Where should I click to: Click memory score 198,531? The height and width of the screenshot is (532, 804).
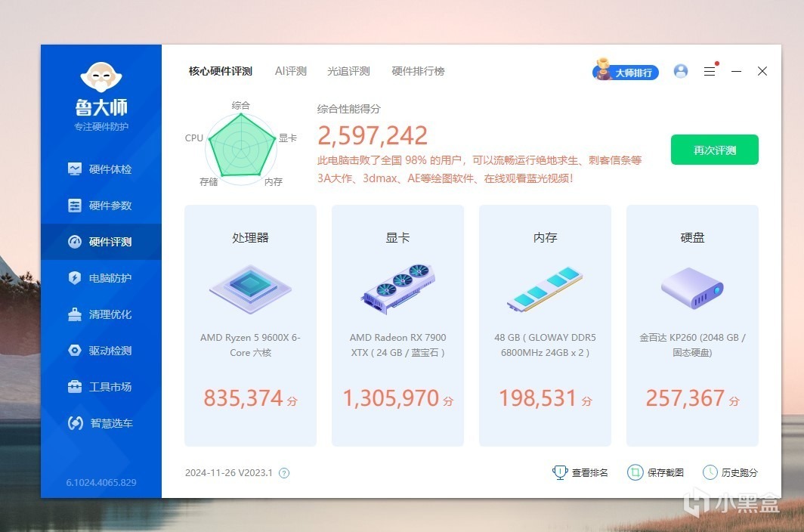pos(545,398)
